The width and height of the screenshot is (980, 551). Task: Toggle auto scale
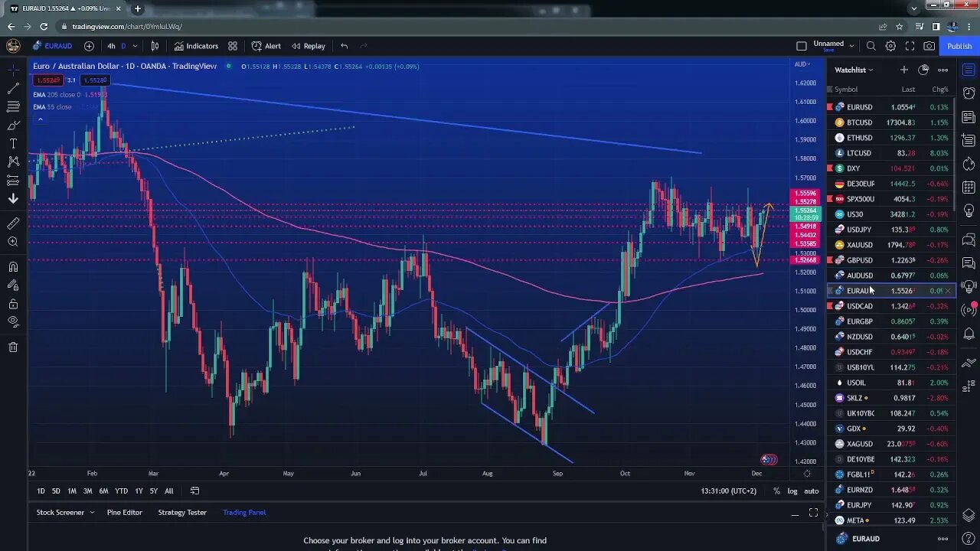tap(811, 491)
